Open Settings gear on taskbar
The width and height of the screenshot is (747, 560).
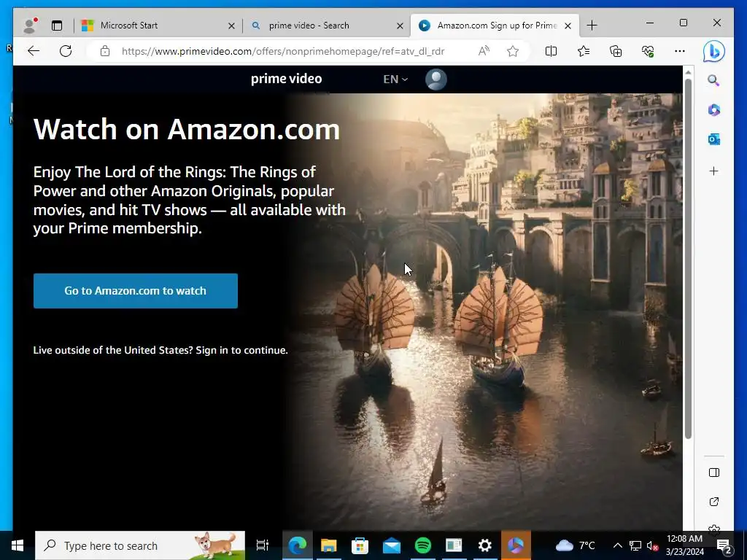(x=484, y=545)
